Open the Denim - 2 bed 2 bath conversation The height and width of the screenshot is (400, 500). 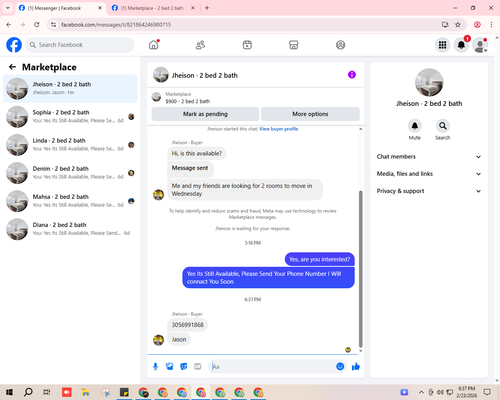pyautogui.click(x=70, y=173)
